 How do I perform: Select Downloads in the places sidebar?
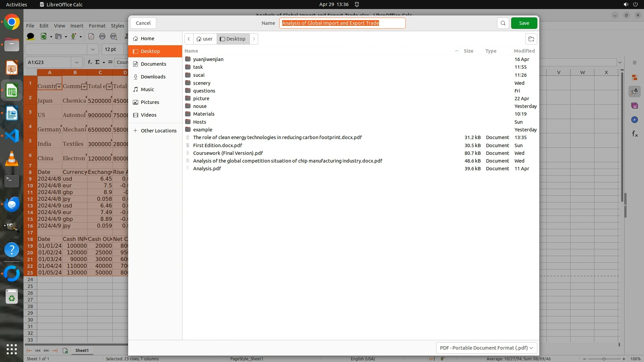[153, 77]
